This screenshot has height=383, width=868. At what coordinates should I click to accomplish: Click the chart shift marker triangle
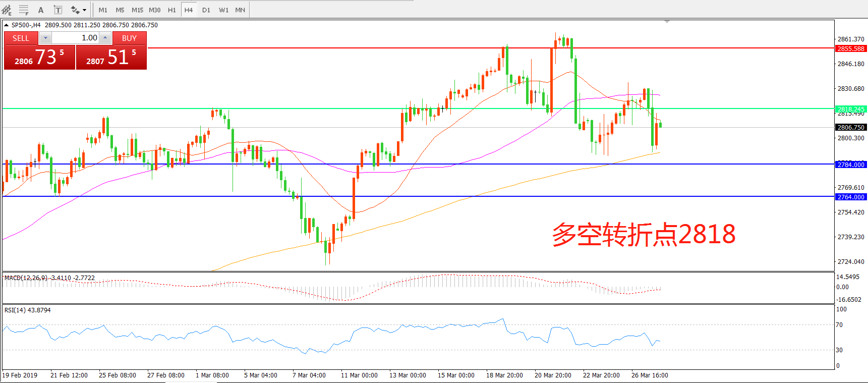667,22
